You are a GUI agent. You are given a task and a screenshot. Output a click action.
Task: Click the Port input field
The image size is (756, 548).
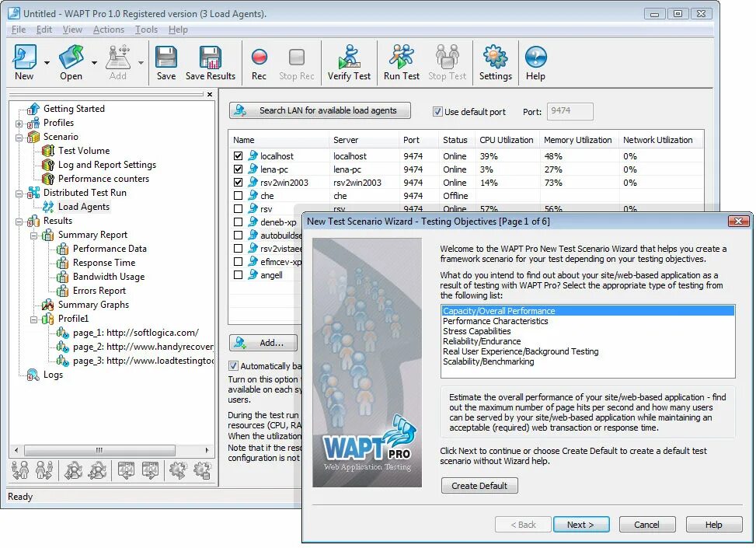570,111
